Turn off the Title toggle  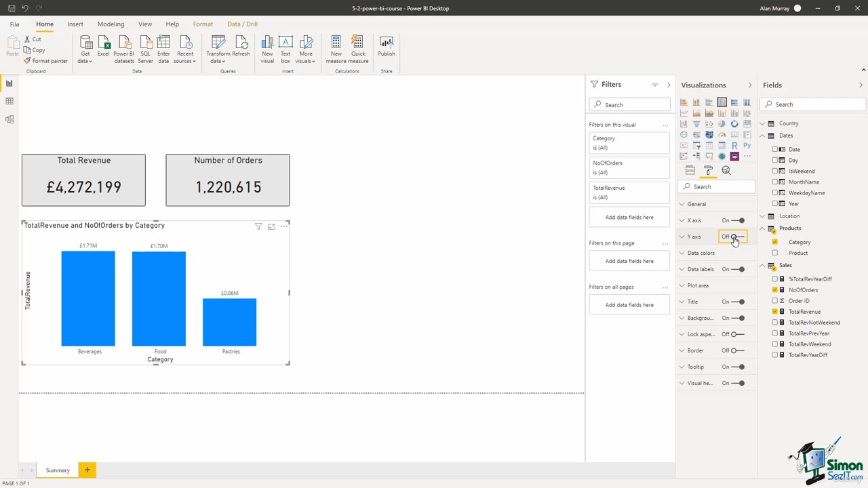(x=738, y=302)
